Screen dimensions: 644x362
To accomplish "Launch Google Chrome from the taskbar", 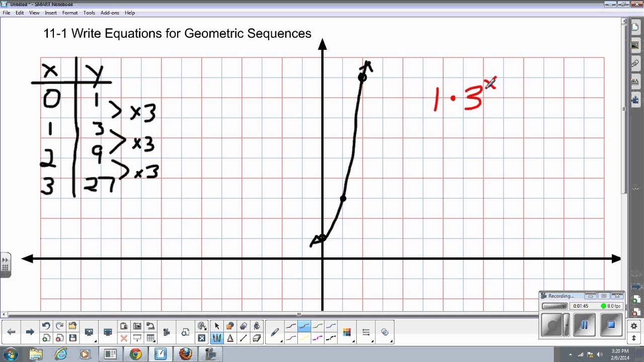I will (135, 354).
